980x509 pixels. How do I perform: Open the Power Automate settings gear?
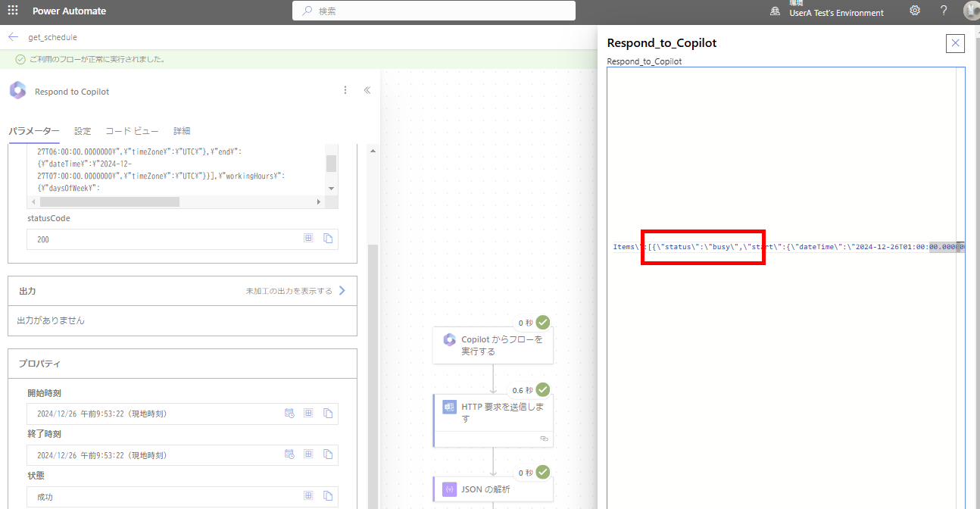click(914, 10)
